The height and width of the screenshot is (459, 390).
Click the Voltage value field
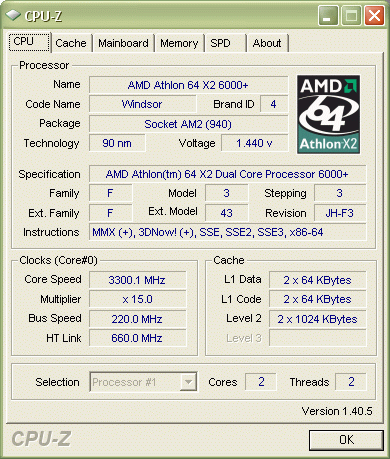pos(254,143)
